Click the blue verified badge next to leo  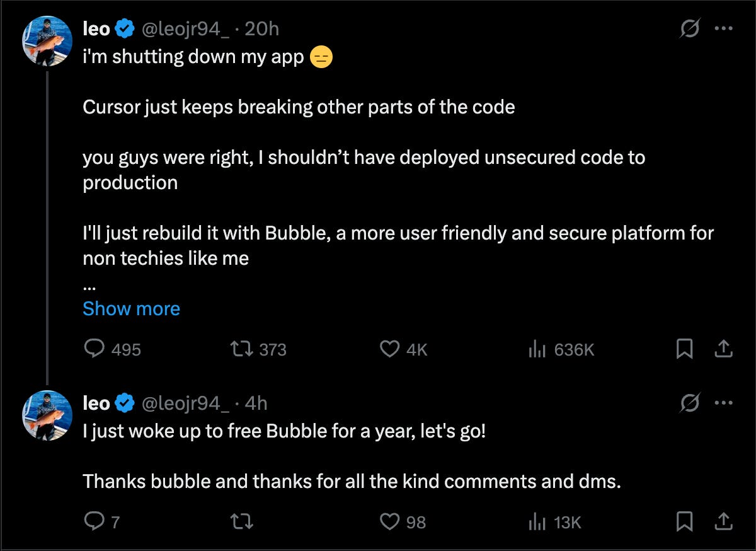pos(125,28)
